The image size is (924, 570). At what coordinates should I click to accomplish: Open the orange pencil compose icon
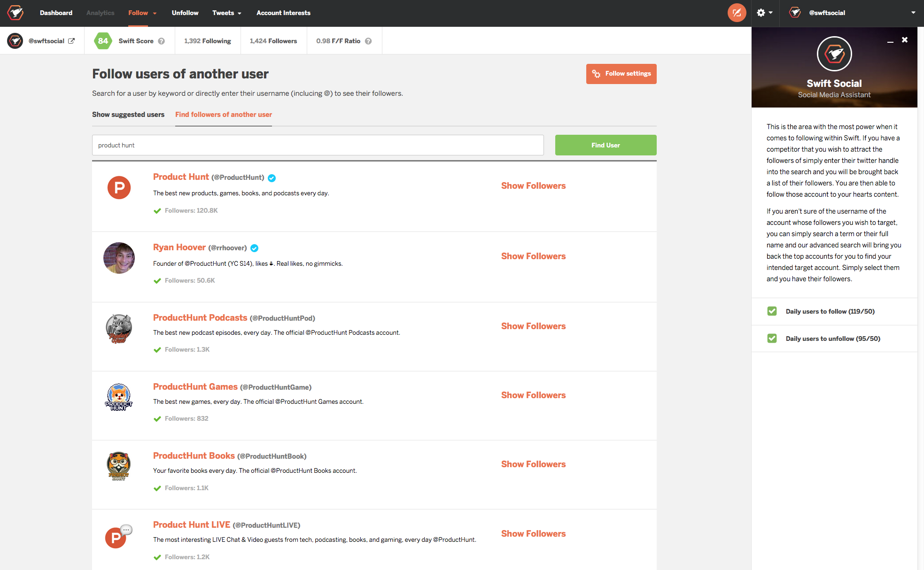point(737,13)
